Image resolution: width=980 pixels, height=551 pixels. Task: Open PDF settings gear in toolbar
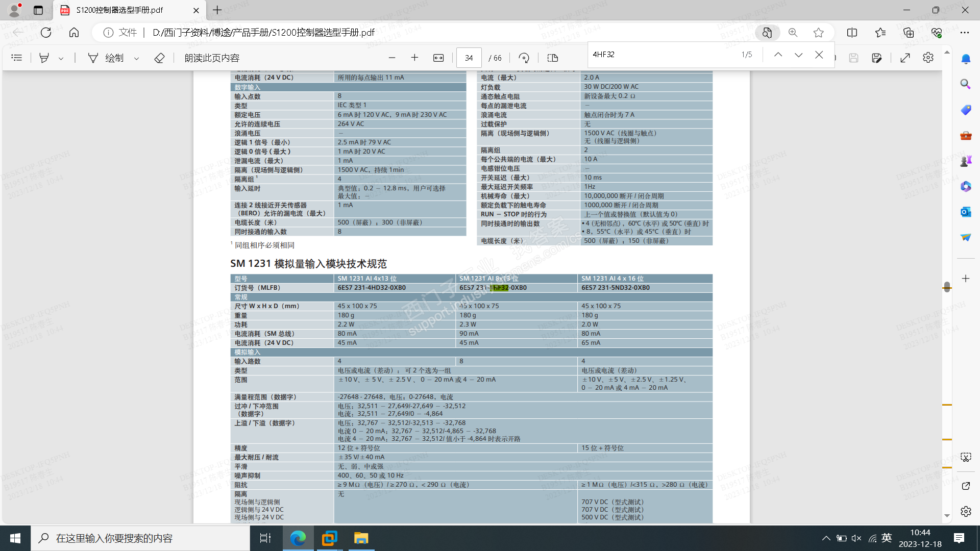tap(928, 58)
